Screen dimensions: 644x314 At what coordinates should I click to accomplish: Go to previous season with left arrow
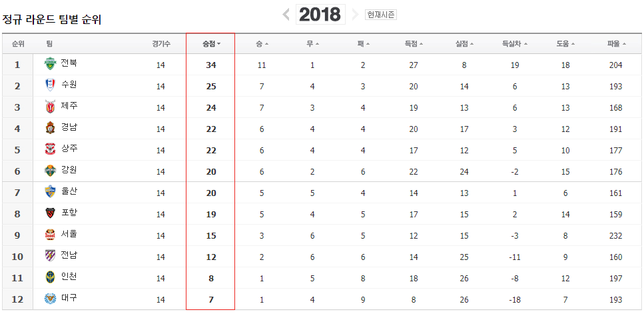click(x=286, y=15)
